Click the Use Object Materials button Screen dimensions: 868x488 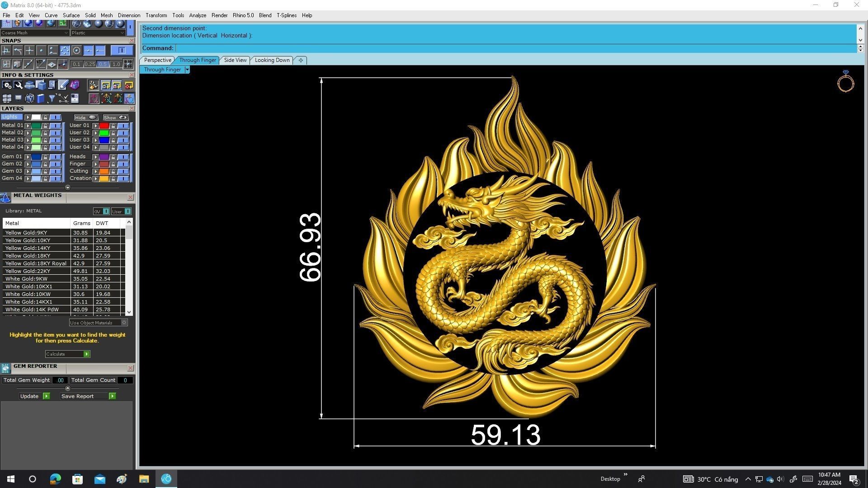tap(98, 323)
